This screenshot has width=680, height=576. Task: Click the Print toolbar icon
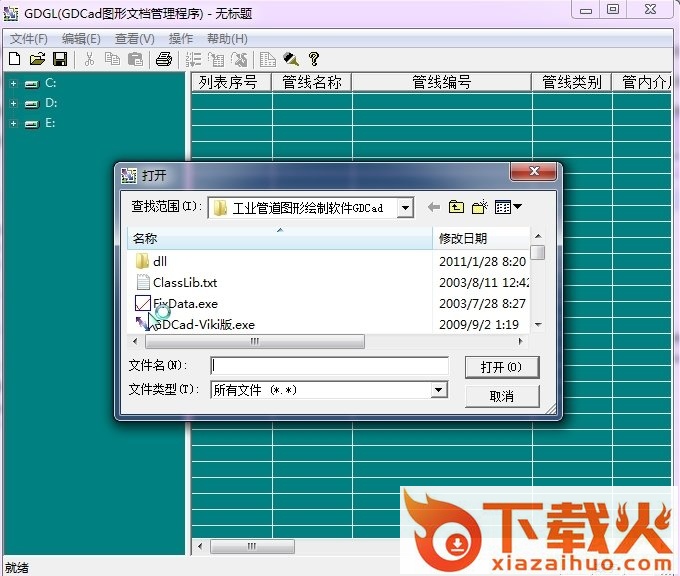pos(163,59)
